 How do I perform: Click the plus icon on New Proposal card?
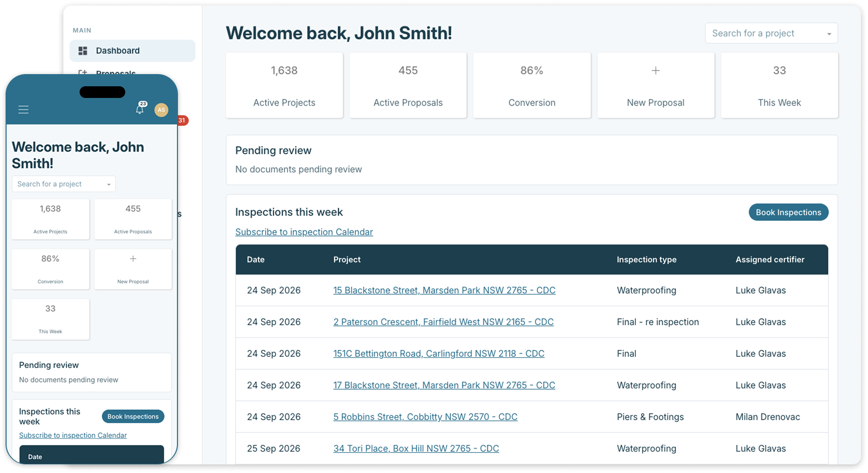(656, 71)
